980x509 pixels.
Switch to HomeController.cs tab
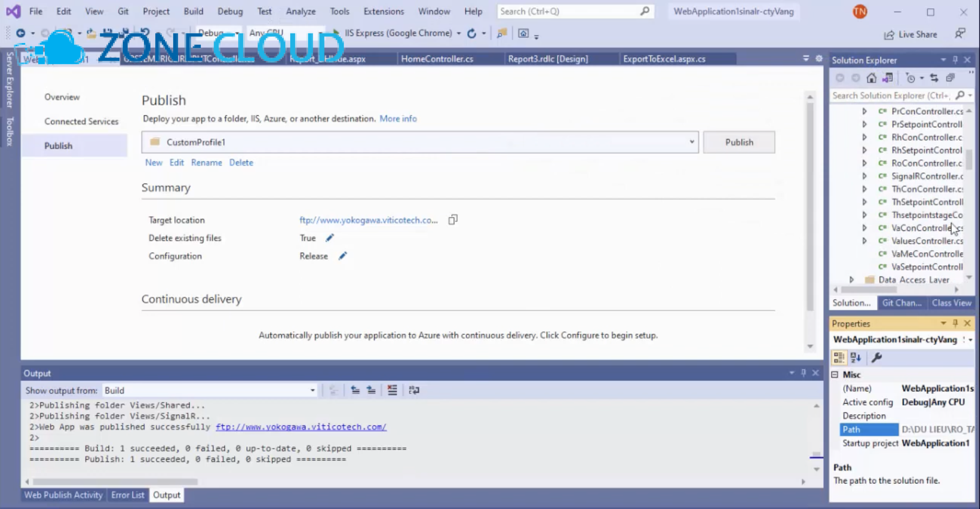click(437, 59)
